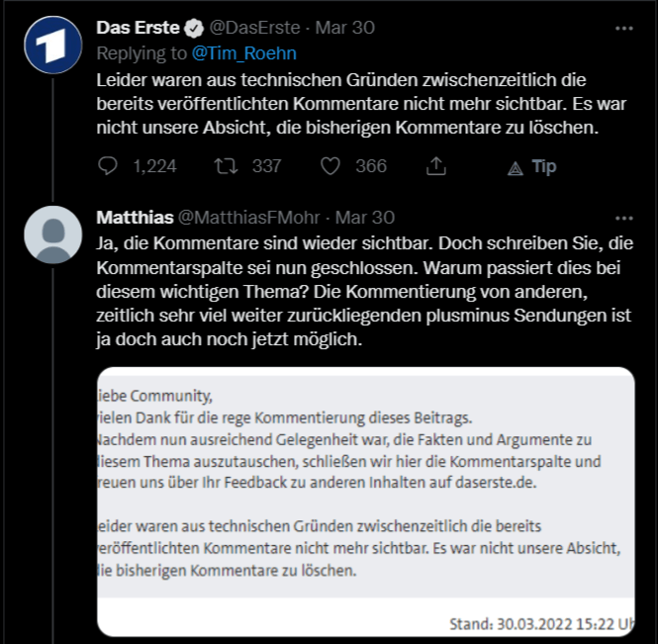
Task: Open more options on Das Erste's tweet
Action: pos(623,27)
